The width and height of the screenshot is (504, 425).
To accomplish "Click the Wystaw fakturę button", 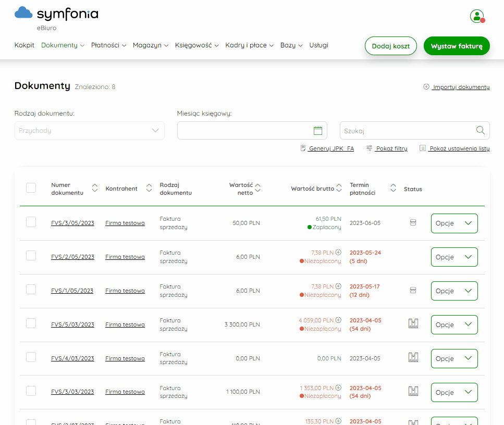I will click(x=457, y=46).
